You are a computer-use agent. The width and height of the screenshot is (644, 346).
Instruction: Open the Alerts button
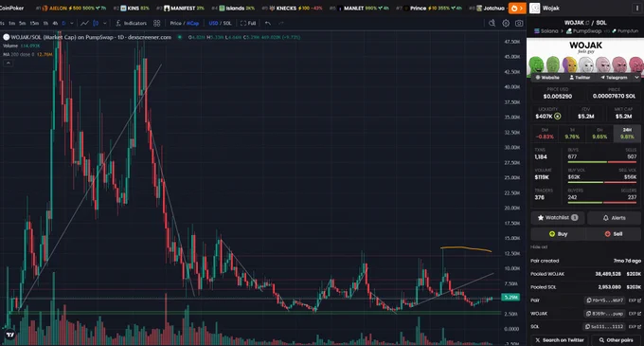click(614, 218)
